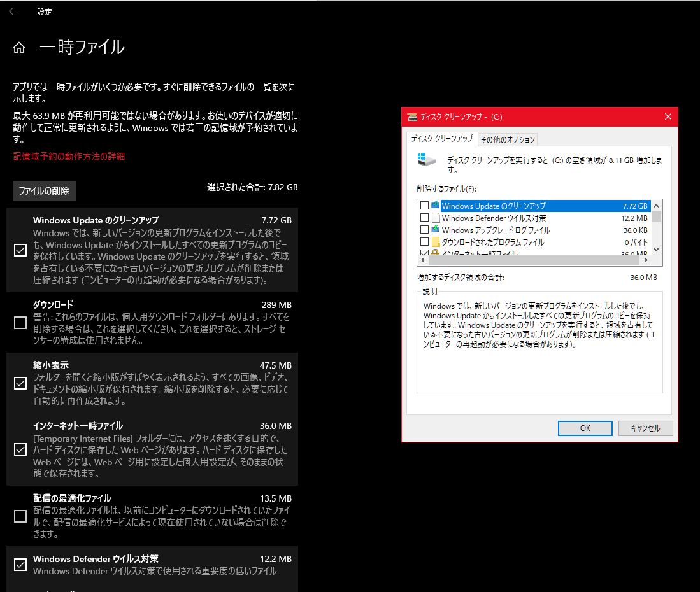
Task: Click the 説明 group label in Disk Cleanup
Action: [430, 292]
